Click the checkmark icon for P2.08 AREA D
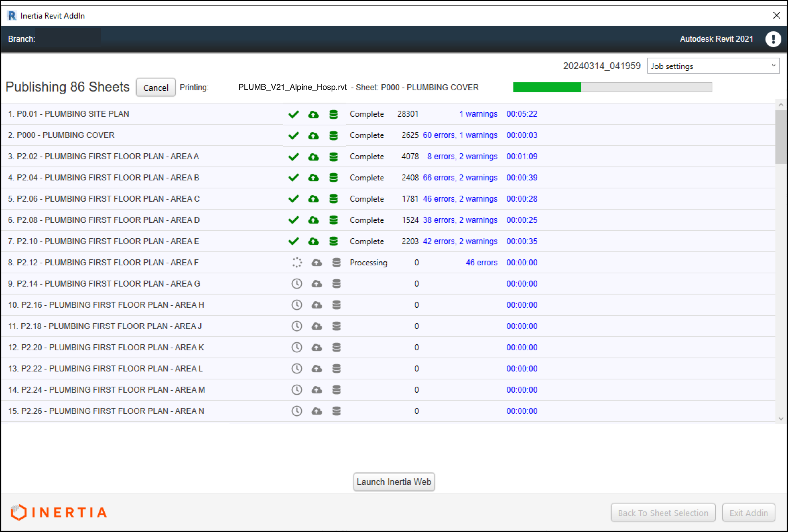Image resolution: width=788 pixels, height=532 pixels. (293, 220)
